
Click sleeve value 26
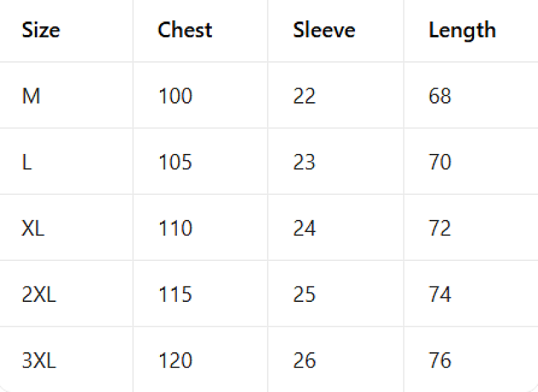tap(305, 360)
